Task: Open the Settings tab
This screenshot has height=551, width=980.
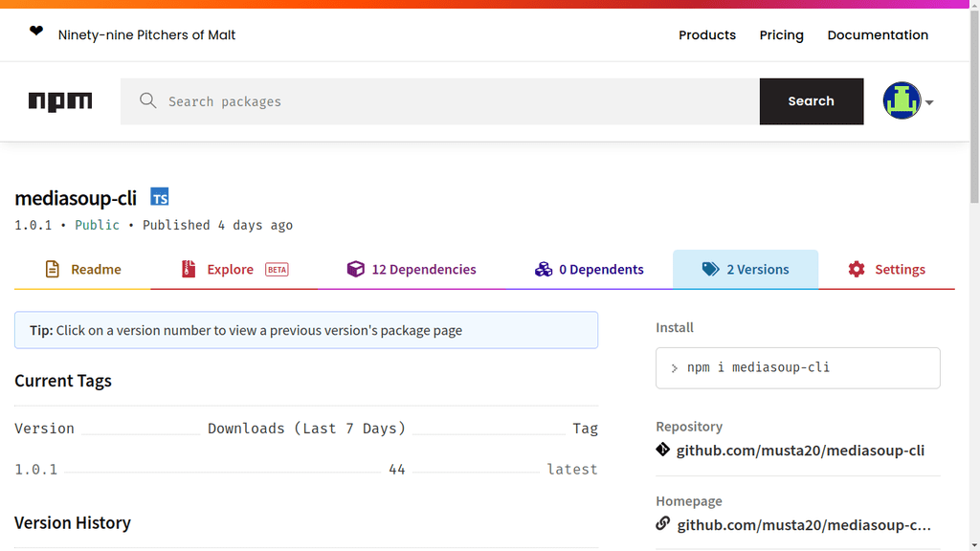Action: (x=886, y=269)
